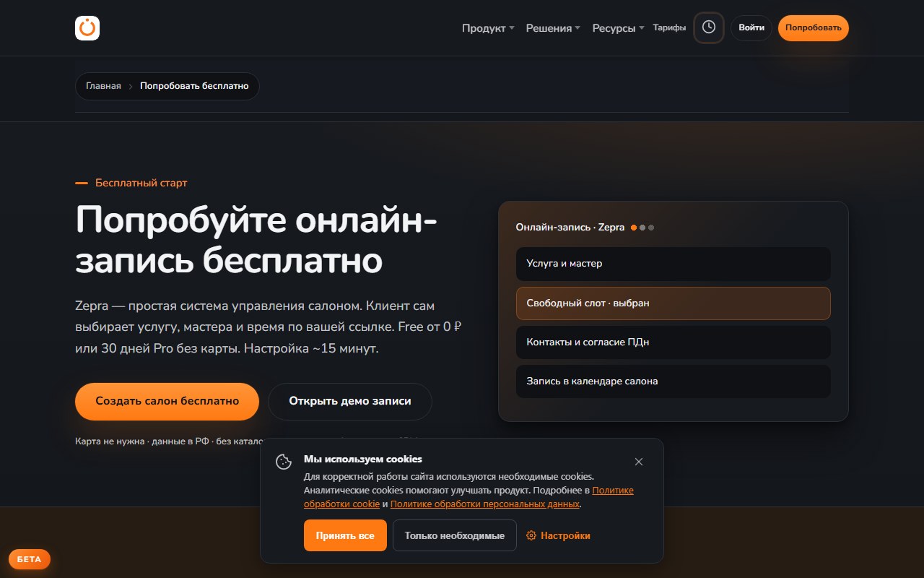The image size is (924, 578).
Task: Click the Попробовать бесплатно breadcrumb
Action: click(x=194, y=86)
